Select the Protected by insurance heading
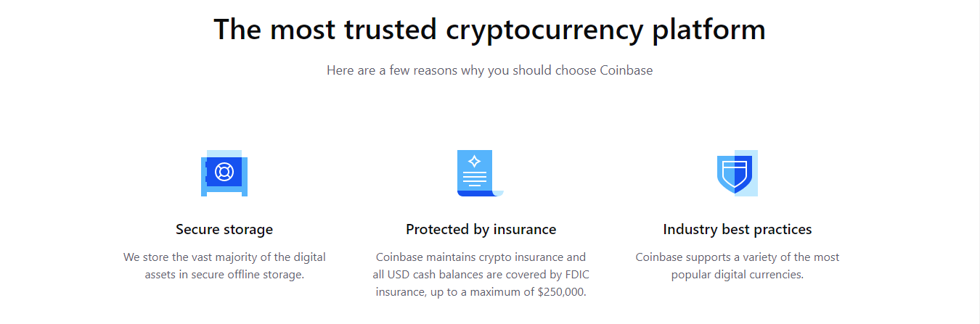The height and width of the screenshot is (324, 980). (x=481, y=230)
